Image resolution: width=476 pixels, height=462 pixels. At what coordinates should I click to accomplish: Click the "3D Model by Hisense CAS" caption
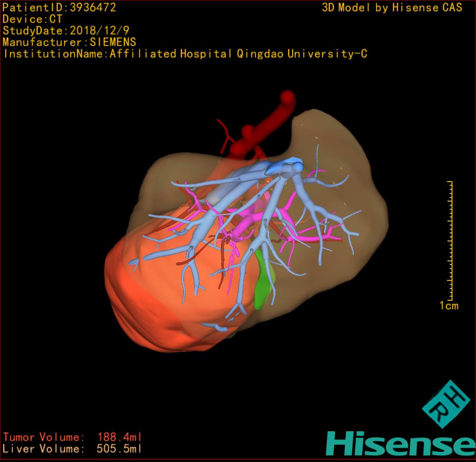click(x=392, y=8)
